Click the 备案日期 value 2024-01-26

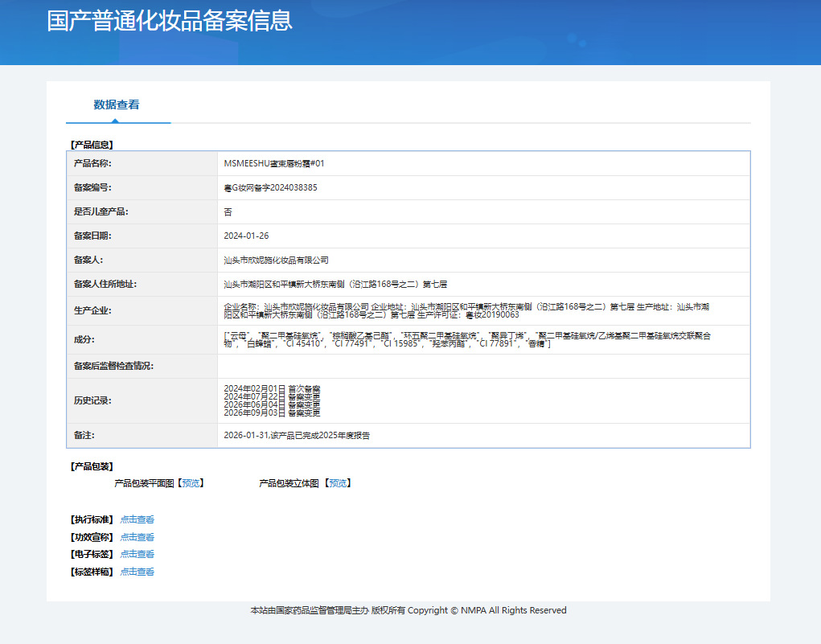(246, 236)
